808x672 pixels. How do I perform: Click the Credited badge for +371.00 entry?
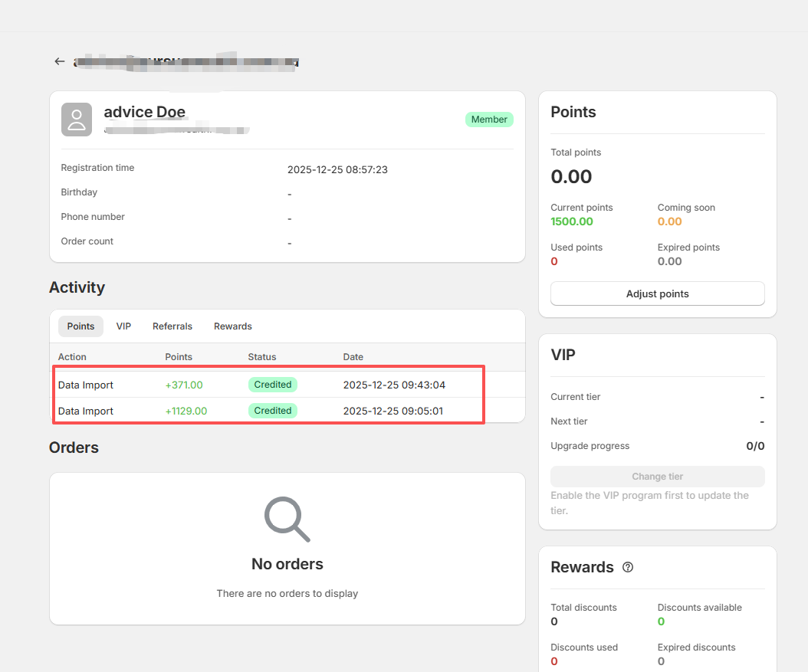[x=272, y=385]
